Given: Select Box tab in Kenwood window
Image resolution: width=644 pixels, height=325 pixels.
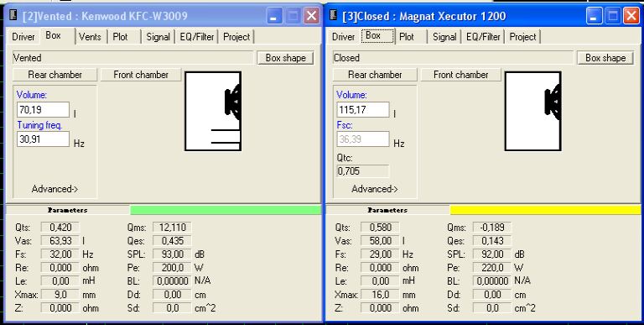Looking at the screenshot, I should pos(54,35).
